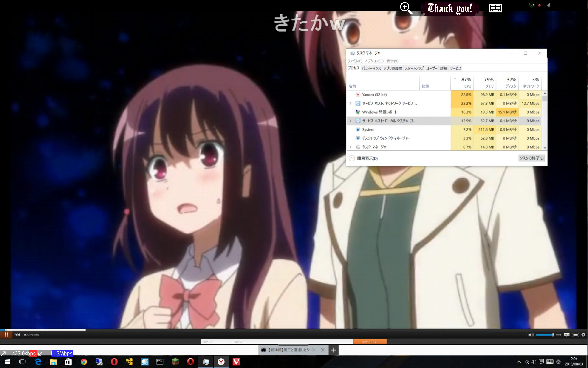Click the 状態 column header
Viewport: 588px width, 368px height.
coord(435,83)
